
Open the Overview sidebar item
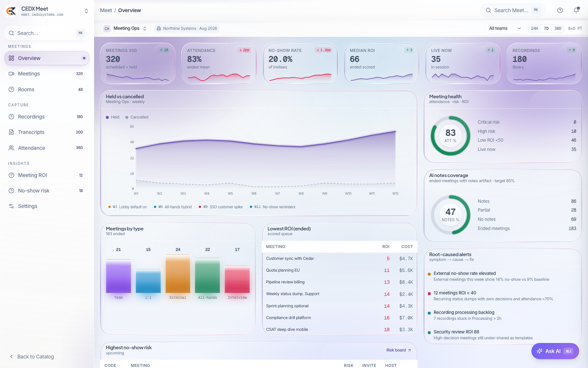pyautogui.click(x=47, y=58)
